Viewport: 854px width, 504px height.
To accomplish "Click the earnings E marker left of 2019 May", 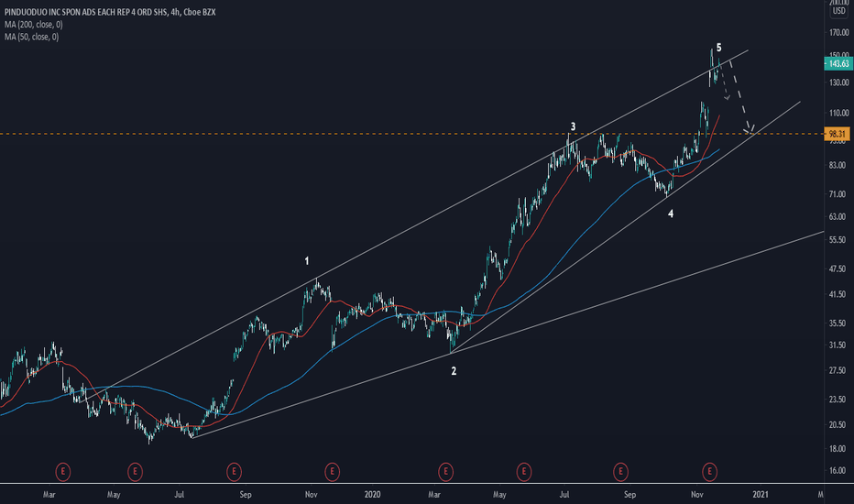I will tap(63, 471).
